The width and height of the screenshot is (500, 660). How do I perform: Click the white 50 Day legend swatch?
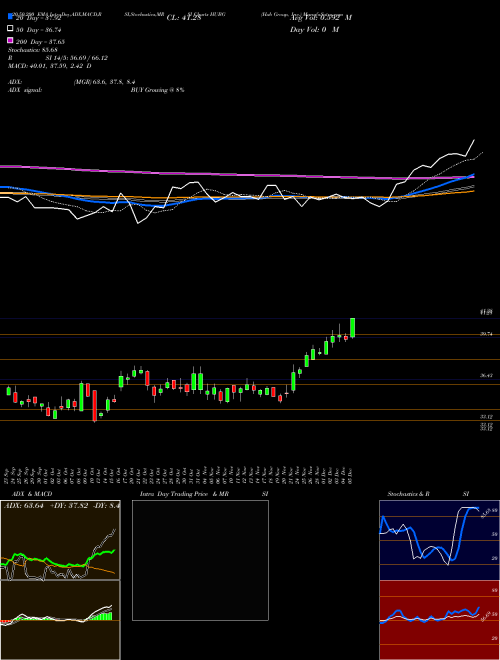coord(10,29)
